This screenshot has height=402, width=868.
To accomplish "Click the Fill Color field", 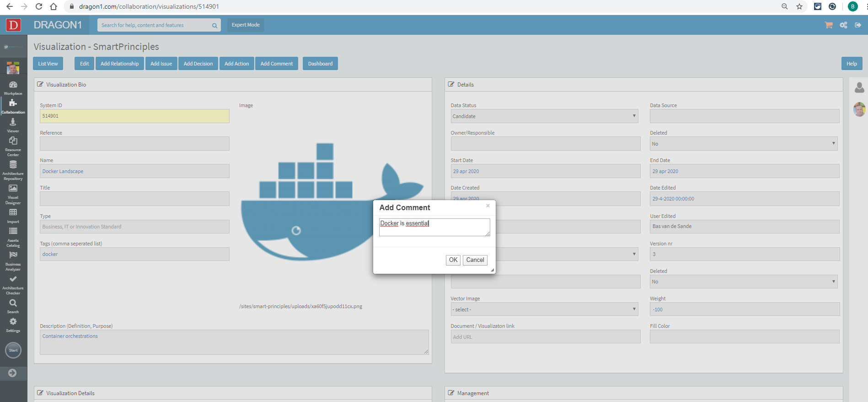I will coord(744,337).
